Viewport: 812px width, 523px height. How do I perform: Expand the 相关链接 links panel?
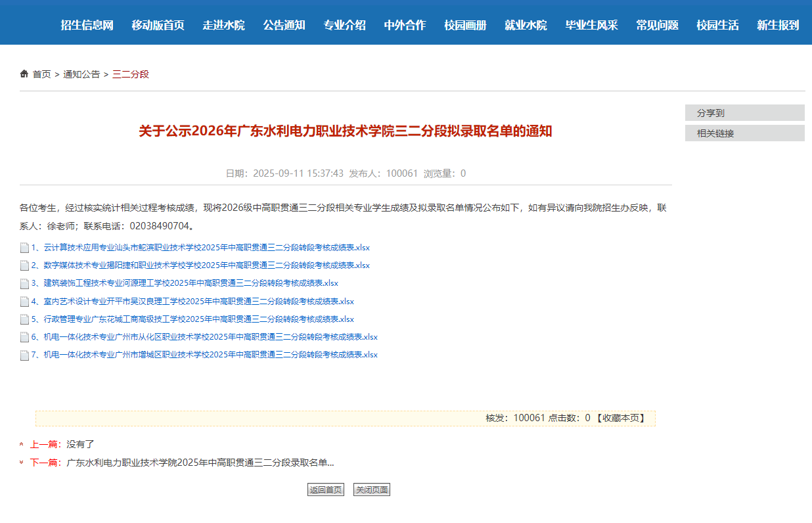click(x=744, y=133)
